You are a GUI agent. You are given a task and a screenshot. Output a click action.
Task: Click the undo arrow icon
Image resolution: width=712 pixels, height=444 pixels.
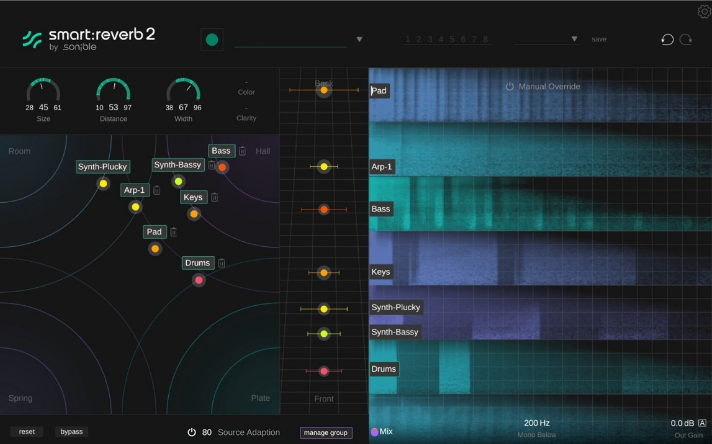(667, 39)
